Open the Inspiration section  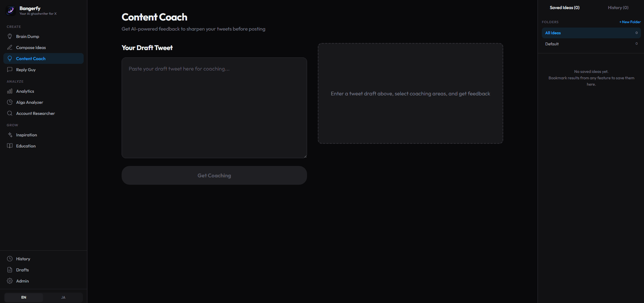(x=27, y=135)
